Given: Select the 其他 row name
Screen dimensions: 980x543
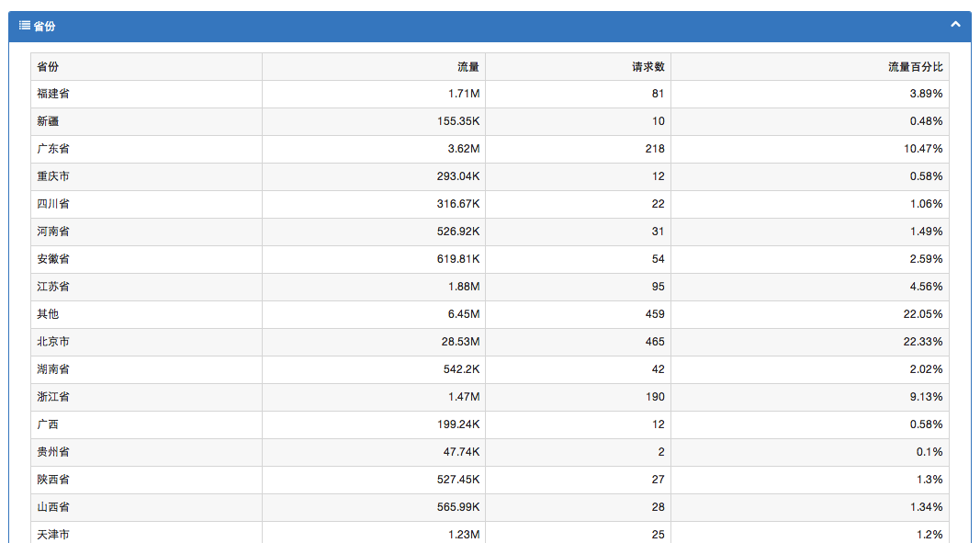Looking at the screenshot, I should (48, 314).
